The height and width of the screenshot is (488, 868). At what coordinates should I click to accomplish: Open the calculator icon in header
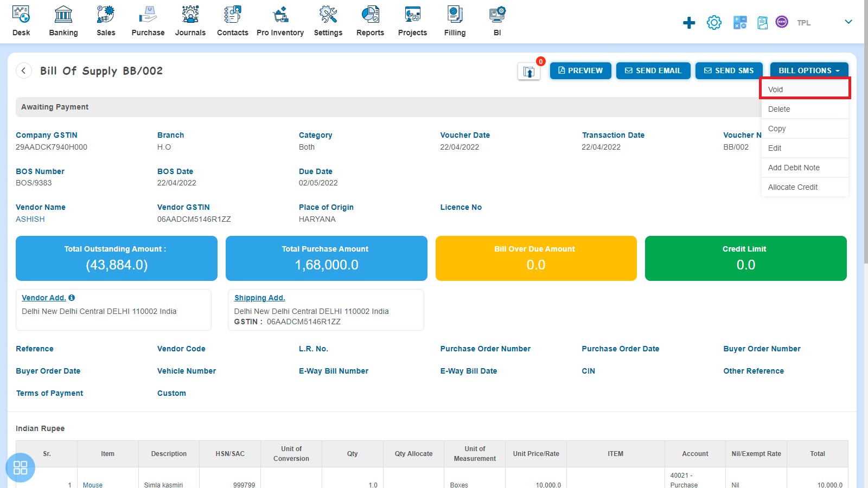740,23
